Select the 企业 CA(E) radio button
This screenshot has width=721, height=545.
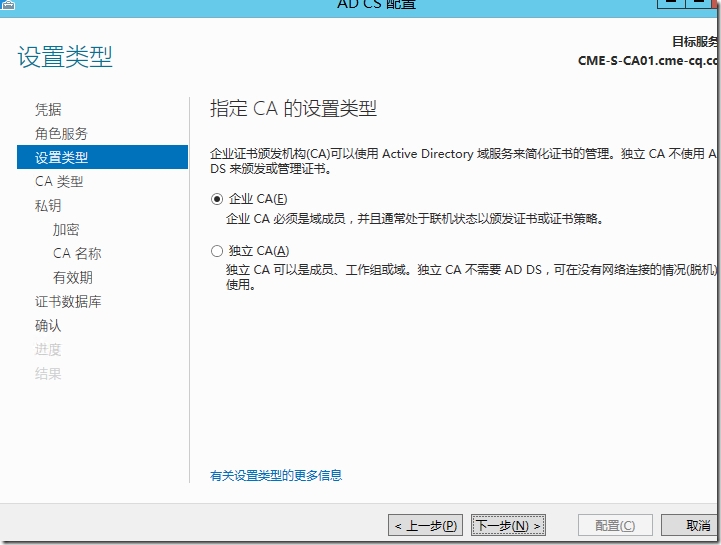click(x=217, y=199)
